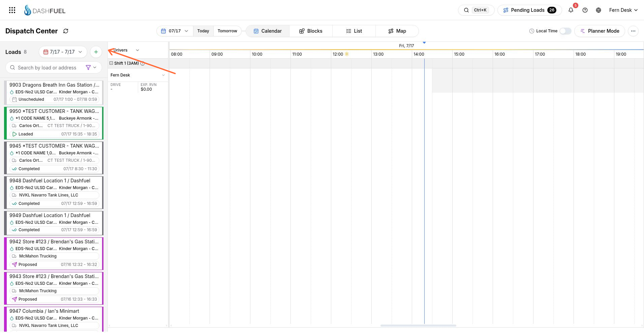Screen dimensions: 644x333
Task: Click fuel drop icon on load 9903
Action: 12,92
